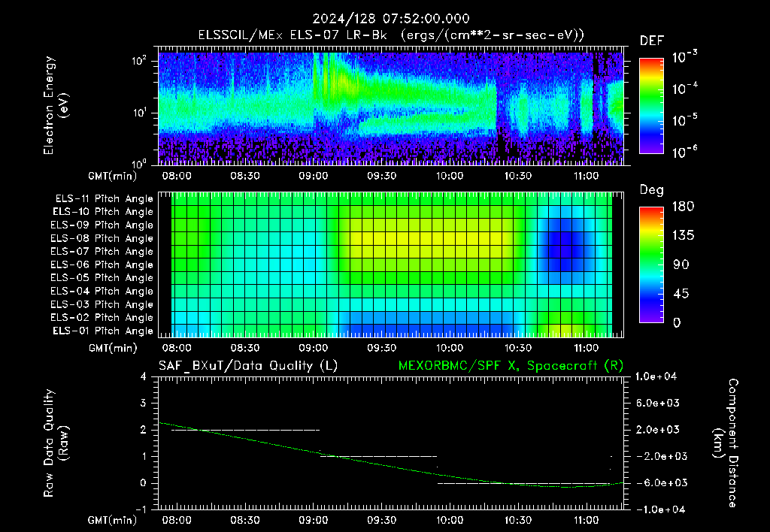Click the GMT(min) label under the spectrogram panel
Image resolution: width=770 pixels, height=532 pixels.
click(x=113, y=176)
